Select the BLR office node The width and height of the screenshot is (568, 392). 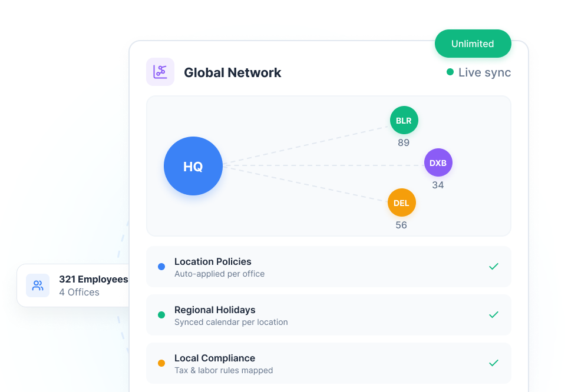click(x=404, y=120)
